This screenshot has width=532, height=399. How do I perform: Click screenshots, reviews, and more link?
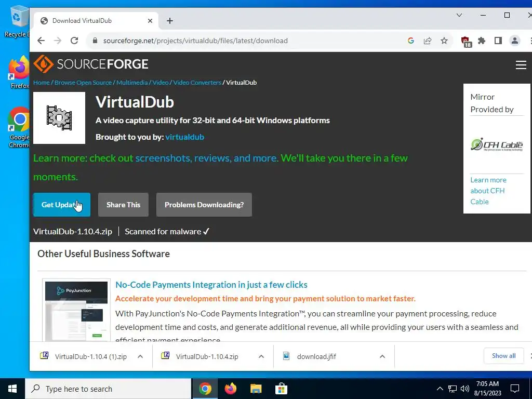tap(207, 158)
